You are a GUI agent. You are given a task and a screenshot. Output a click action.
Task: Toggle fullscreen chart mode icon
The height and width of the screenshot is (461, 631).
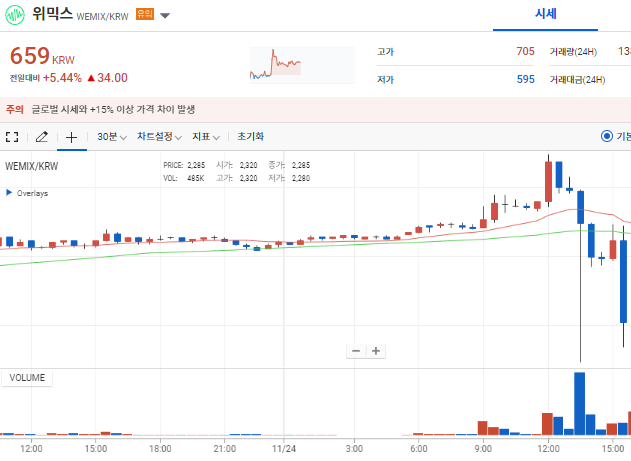(12, 137)
